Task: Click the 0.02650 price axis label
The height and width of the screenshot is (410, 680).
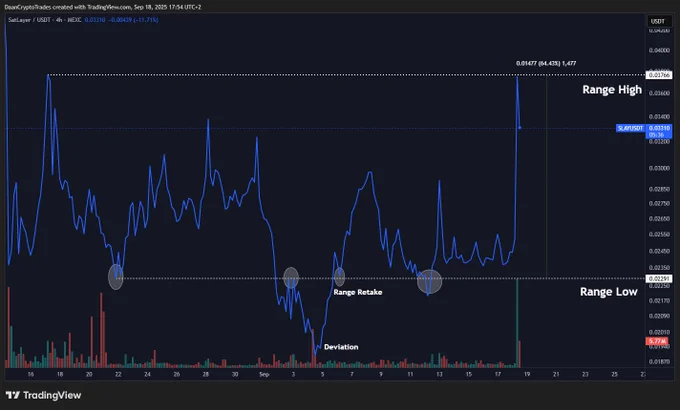Action: [x=659, y=219]
